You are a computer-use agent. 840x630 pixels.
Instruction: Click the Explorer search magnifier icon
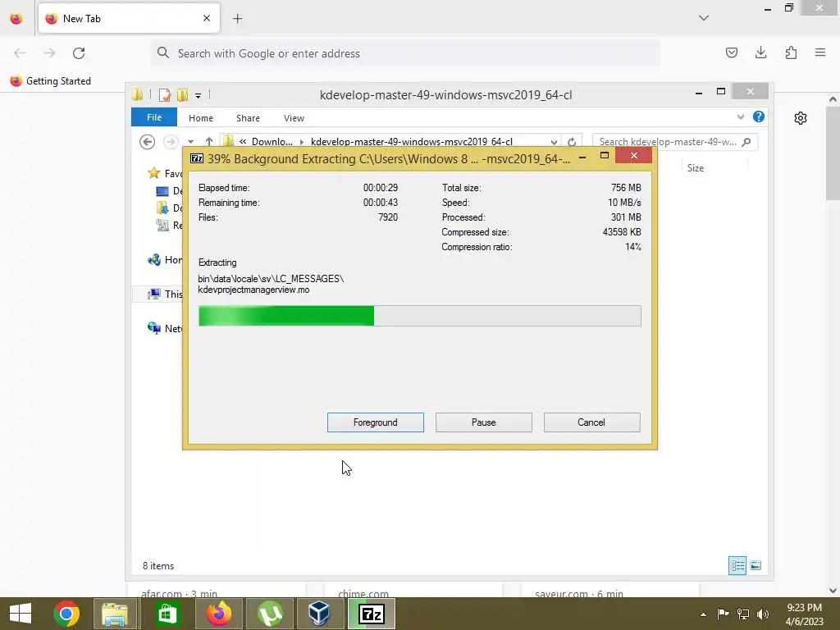tap(746, 142)
